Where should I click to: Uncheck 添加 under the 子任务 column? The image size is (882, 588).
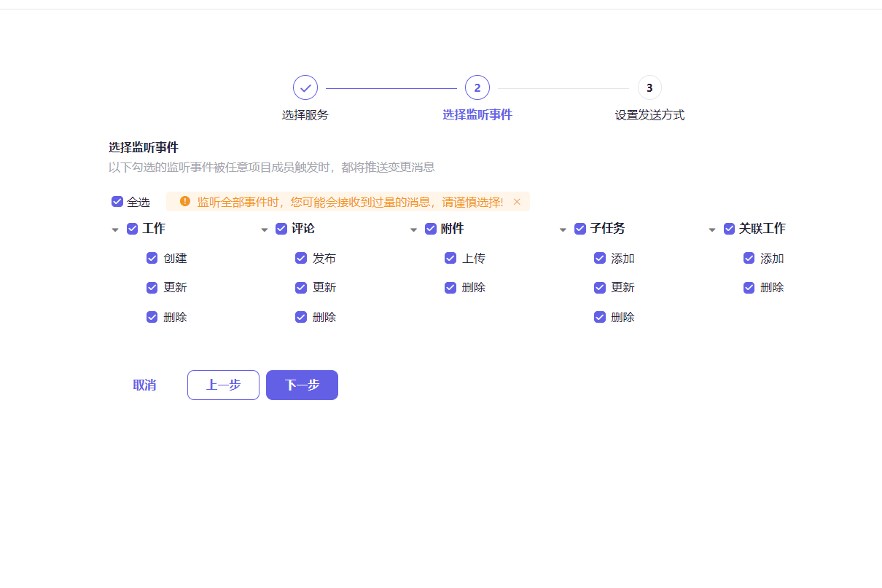600,258
